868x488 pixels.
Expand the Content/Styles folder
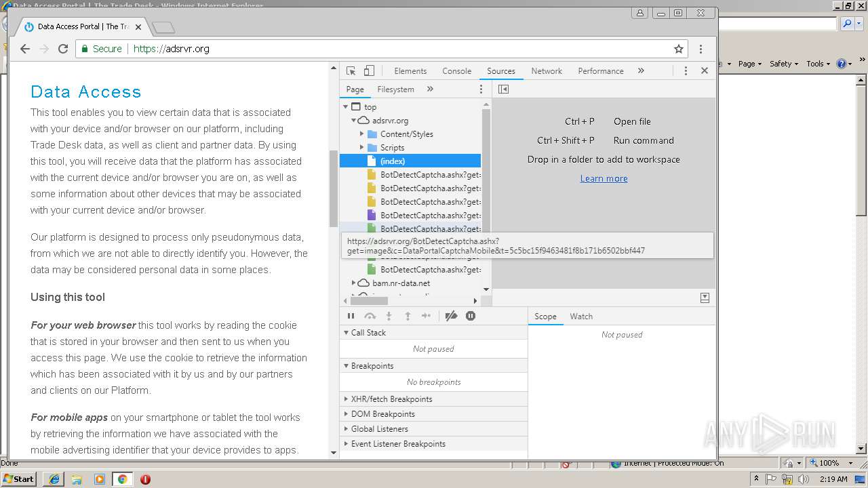(x=362, y=134)
